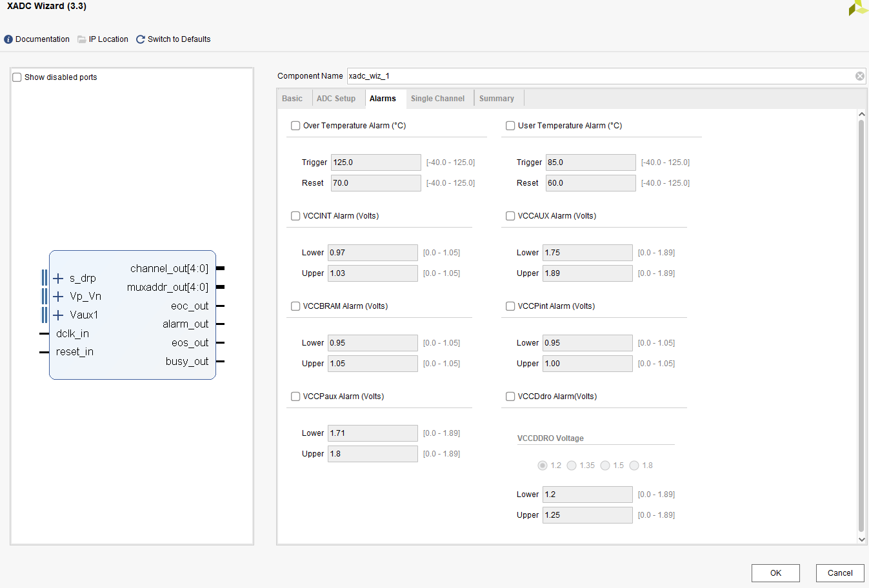
Task: Expand the Vp_Vn port plus icon
Action: tap(58, 297)
